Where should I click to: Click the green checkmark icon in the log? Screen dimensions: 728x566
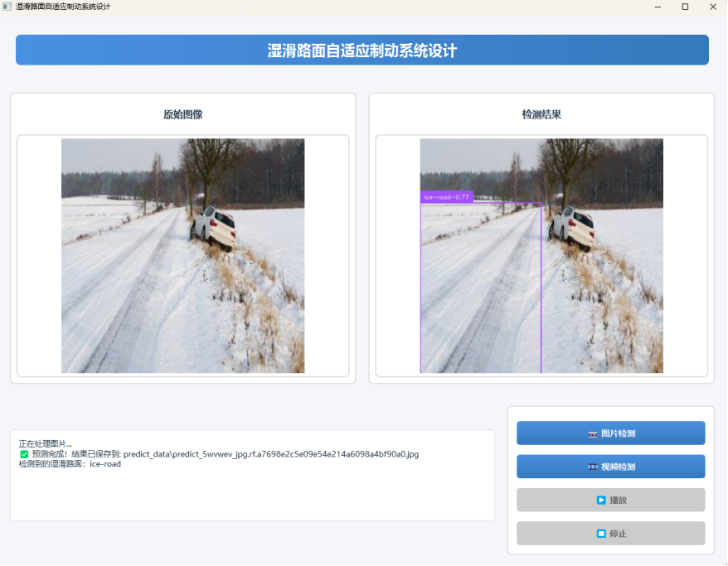point(24,454)
